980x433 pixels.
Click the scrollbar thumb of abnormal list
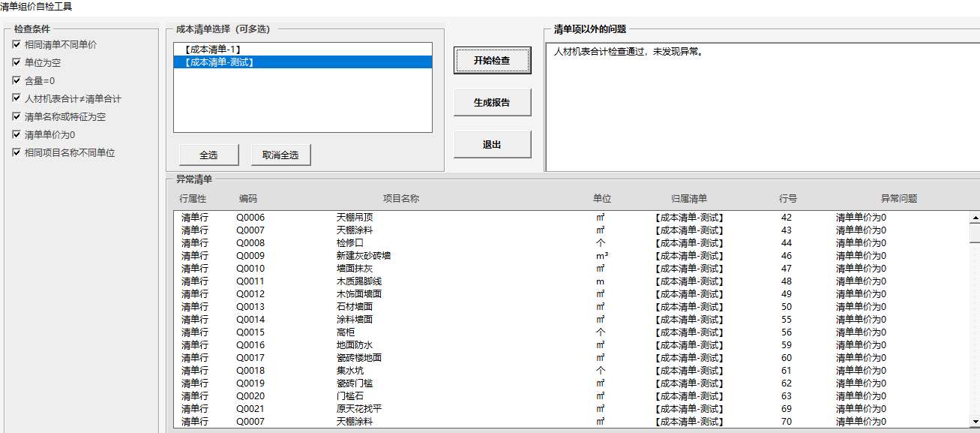pyautogui.click(x=974, y=233)
